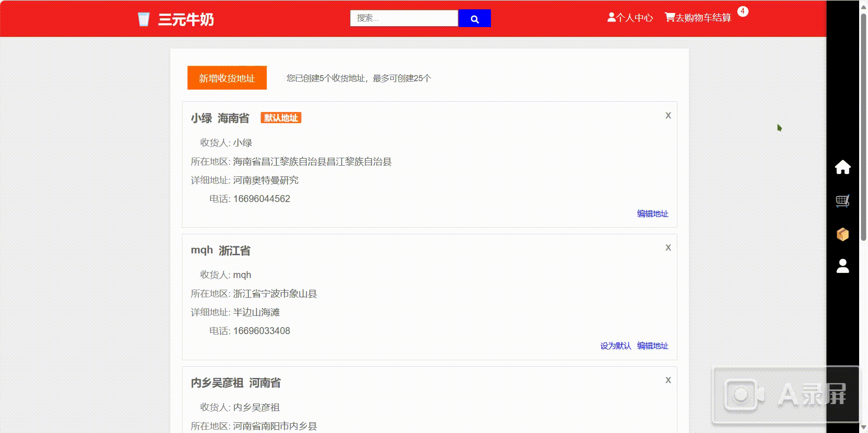Open the user profile icon in the sidebar

843,267
